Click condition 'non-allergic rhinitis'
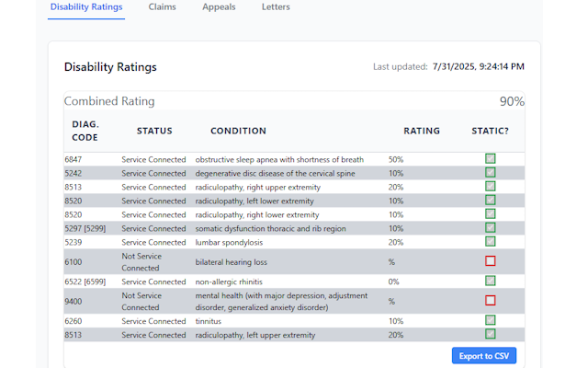The image size is (588, 368). 229,282
